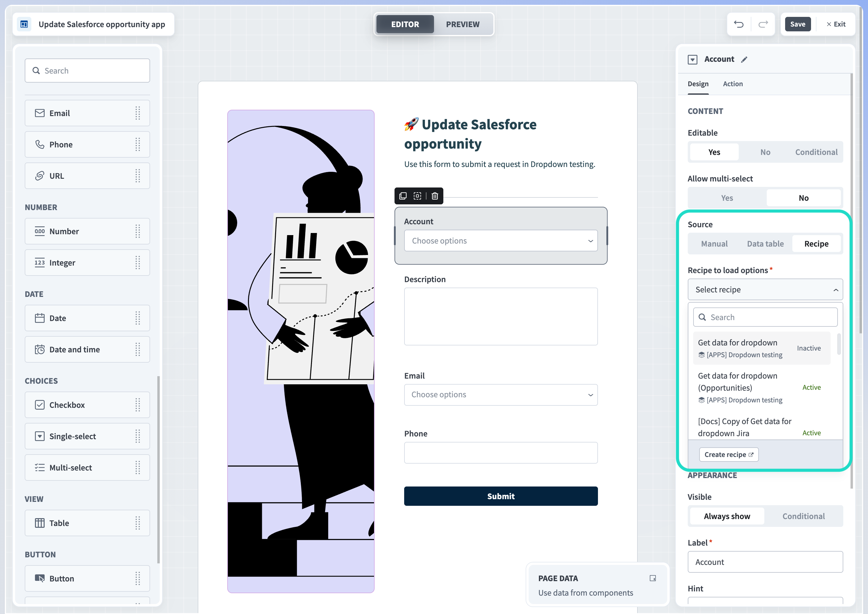Click the properties panel scrollbar
The width and height of the screenshot is (868, 614).
[x=851, y=281]
